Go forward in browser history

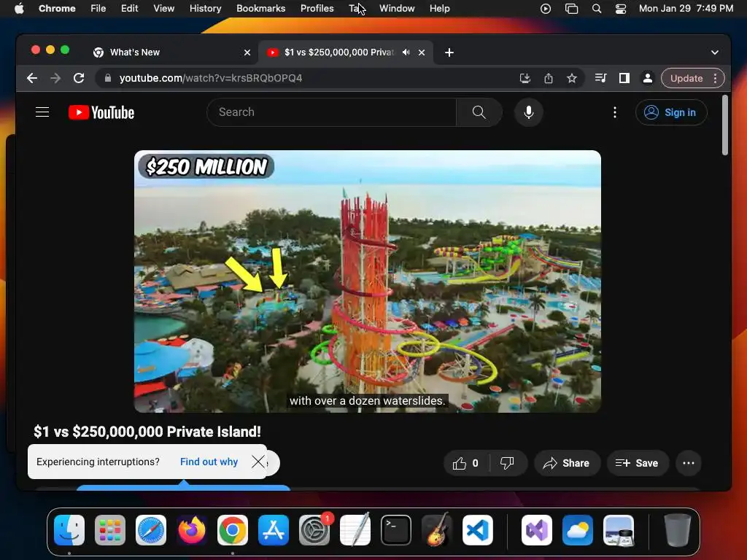(x=55, y=78)
